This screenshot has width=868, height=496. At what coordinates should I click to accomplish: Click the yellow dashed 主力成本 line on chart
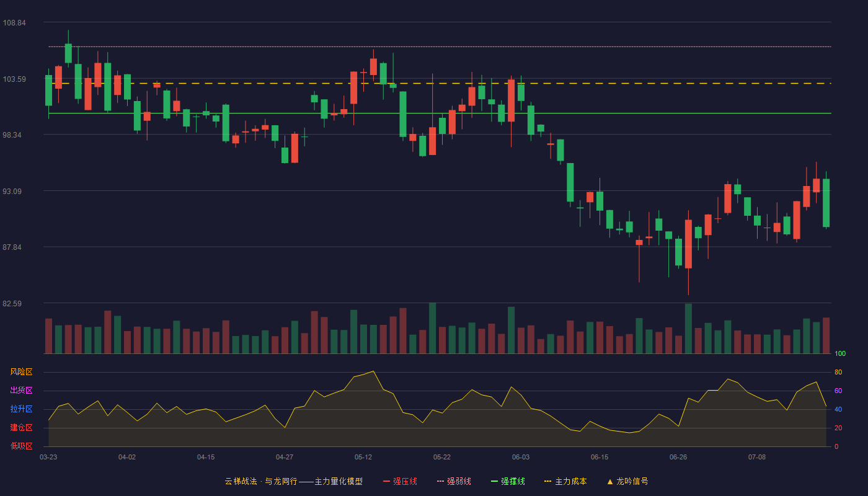point(440,83)
